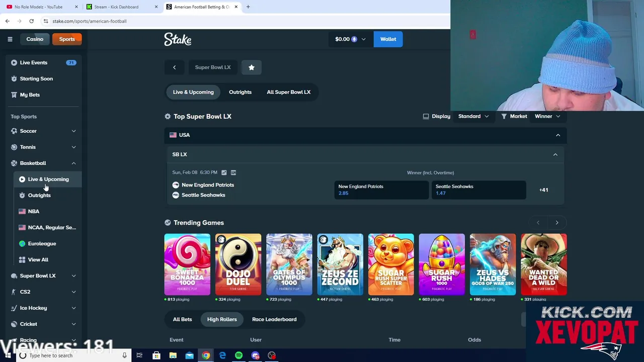Open the Wallet
This screenshot has height=362, width=644.
388,39
